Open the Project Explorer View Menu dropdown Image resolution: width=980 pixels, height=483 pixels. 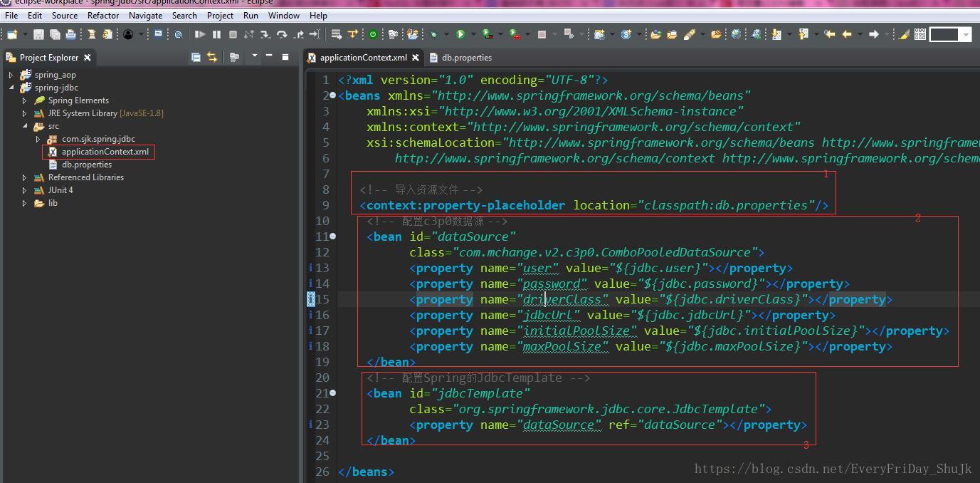click(x=255, y=57)
